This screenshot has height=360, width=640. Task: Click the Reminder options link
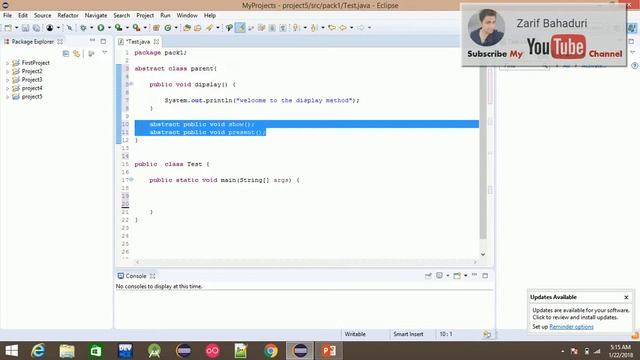(571, 327)
